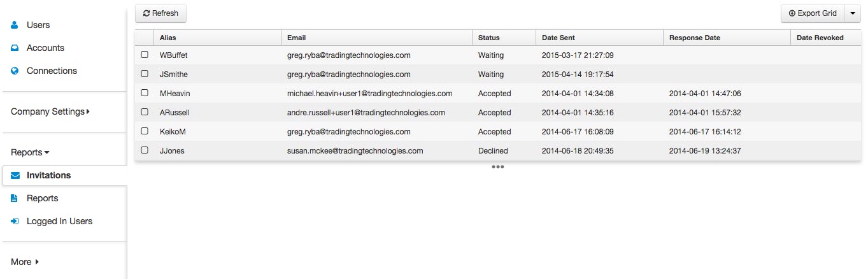This screenshot has width=868, height=279.
Task: Open the Export Grid dropdown arrow
Action: pyautogui.click(x=853, y=13)
